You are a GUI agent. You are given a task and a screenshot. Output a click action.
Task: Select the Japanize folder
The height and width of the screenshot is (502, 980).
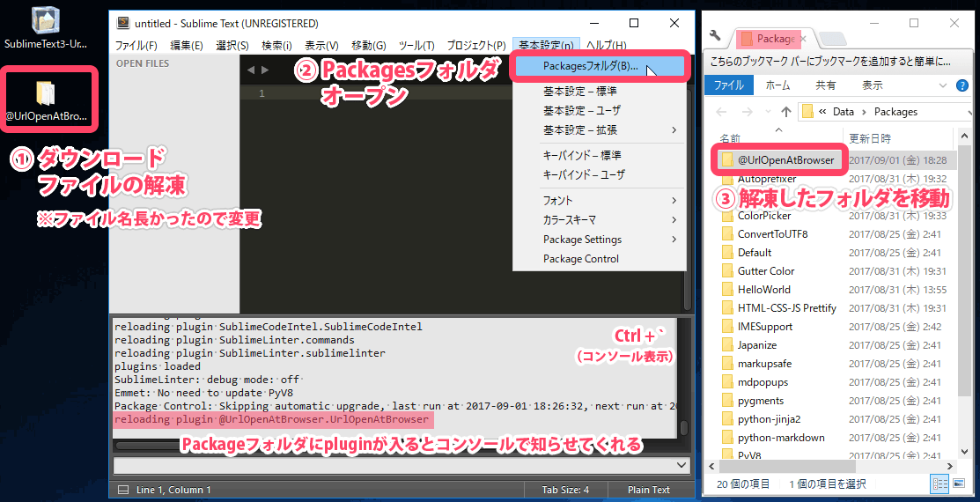coord(757,345)
